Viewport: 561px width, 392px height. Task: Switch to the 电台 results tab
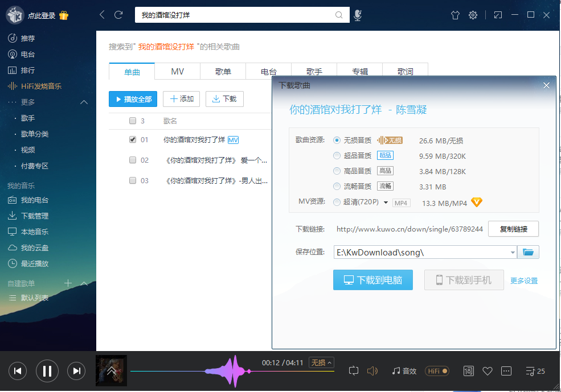[x=268, y=72]
